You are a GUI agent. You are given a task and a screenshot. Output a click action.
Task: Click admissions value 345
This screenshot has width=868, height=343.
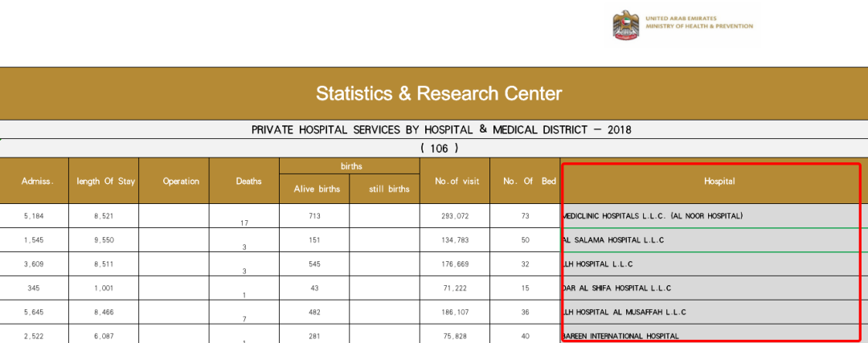[x=35, y=288]
